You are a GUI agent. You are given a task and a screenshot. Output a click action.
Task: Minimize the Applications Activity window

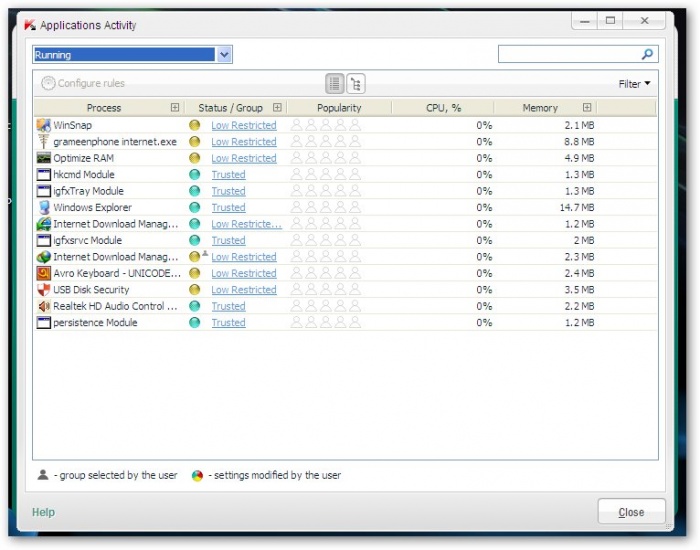point(585,21)
